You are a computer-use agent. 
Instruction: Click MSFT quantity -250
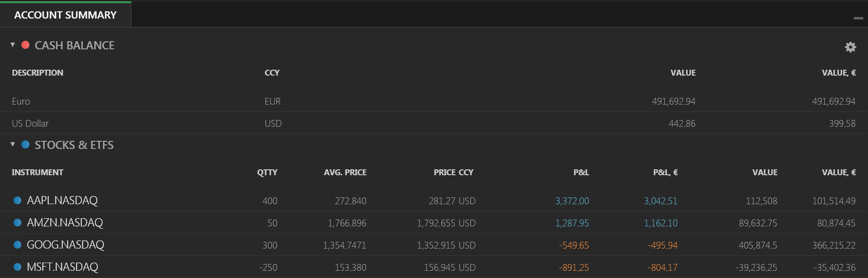268,268
